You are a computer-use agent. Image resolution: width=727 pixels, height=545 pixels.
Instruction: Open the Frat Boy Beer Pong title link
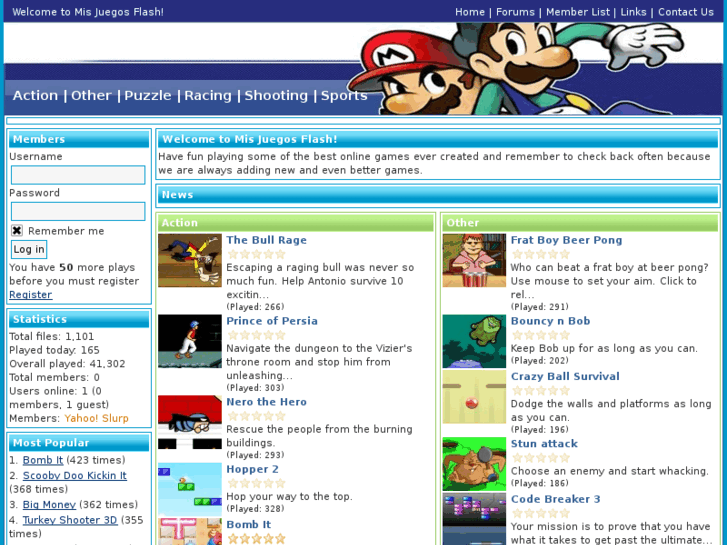click(x=566, y=240)
